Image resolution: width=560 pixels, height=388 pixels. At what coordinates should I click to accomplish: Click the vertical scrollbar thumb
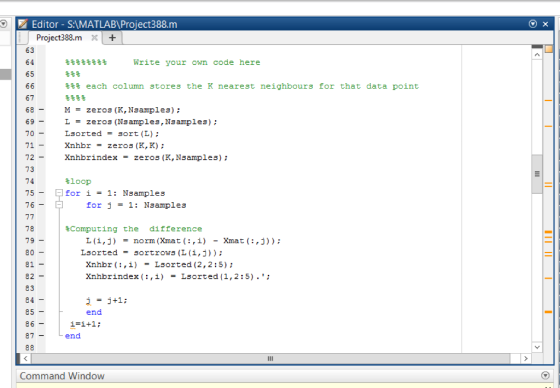click(537, 174)
